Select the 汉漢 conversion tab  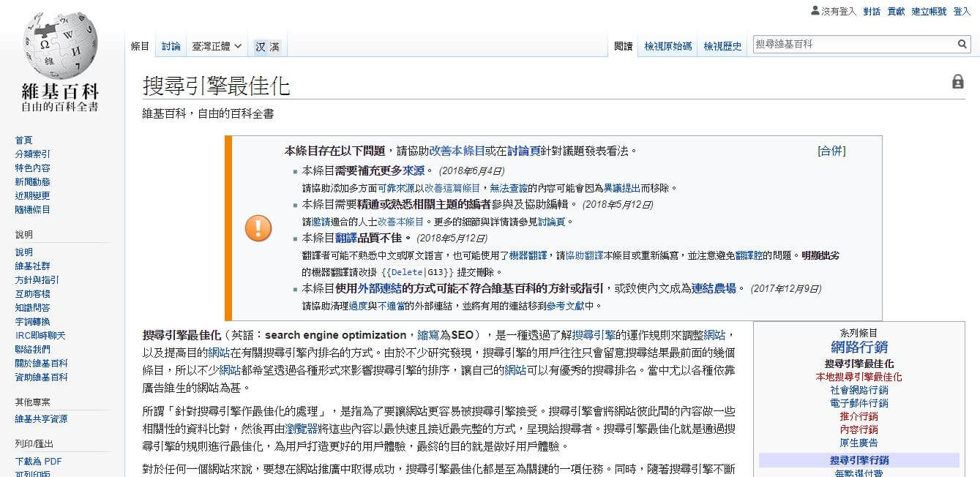click(x=267, y=46)
